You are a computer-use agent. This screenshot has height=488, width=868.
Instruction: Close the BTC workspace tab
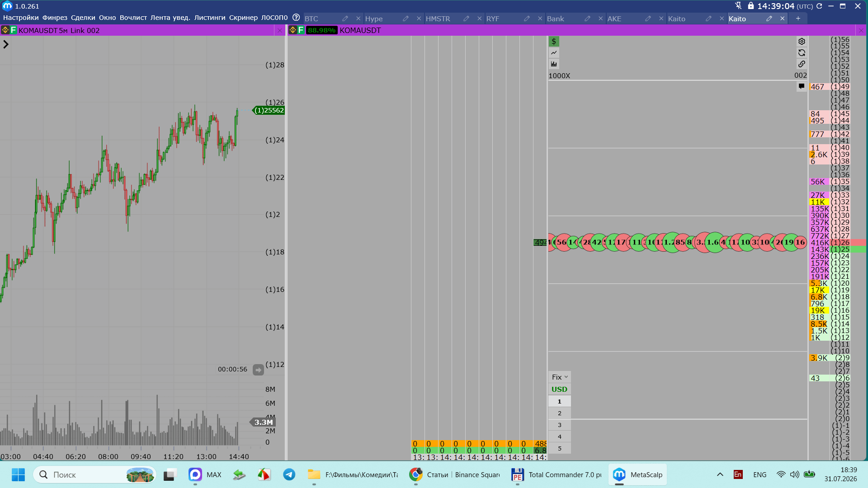pyautogui.click(x=358, y=19)
